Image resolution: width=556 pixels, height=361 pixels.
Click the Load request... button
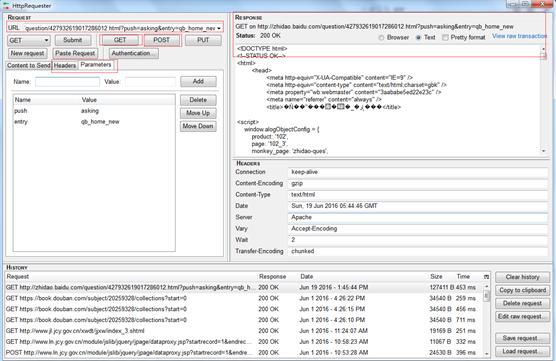[x=523, y=351]
